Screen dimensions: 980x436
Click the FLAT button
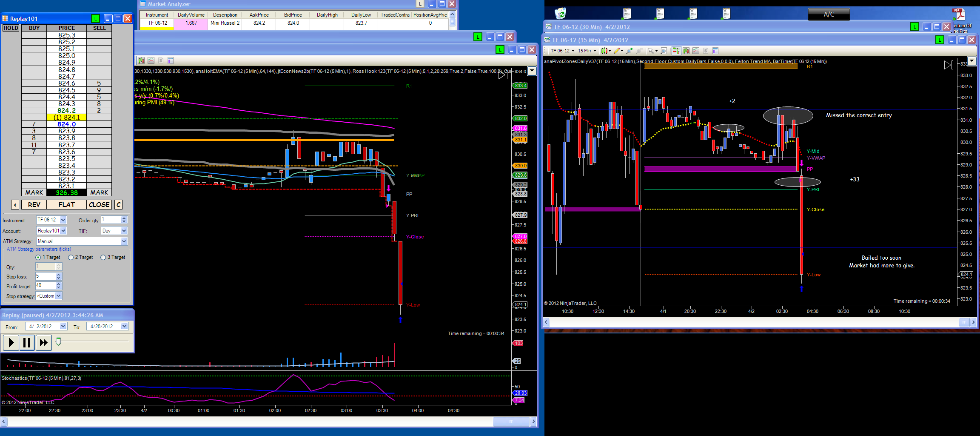point(67,205)
